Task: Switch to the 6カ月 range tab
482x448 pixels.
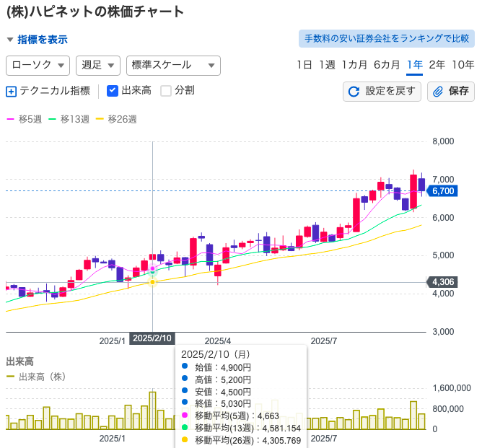Action: coord(386,65)
